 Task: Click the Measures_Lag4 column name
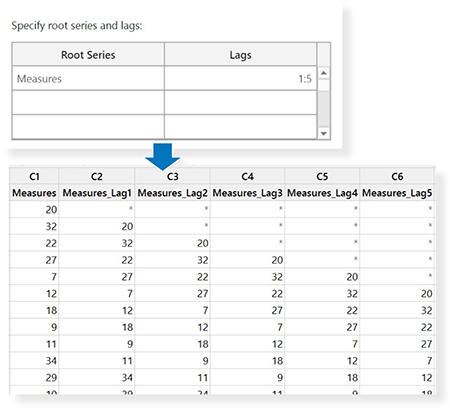(322, 193)
